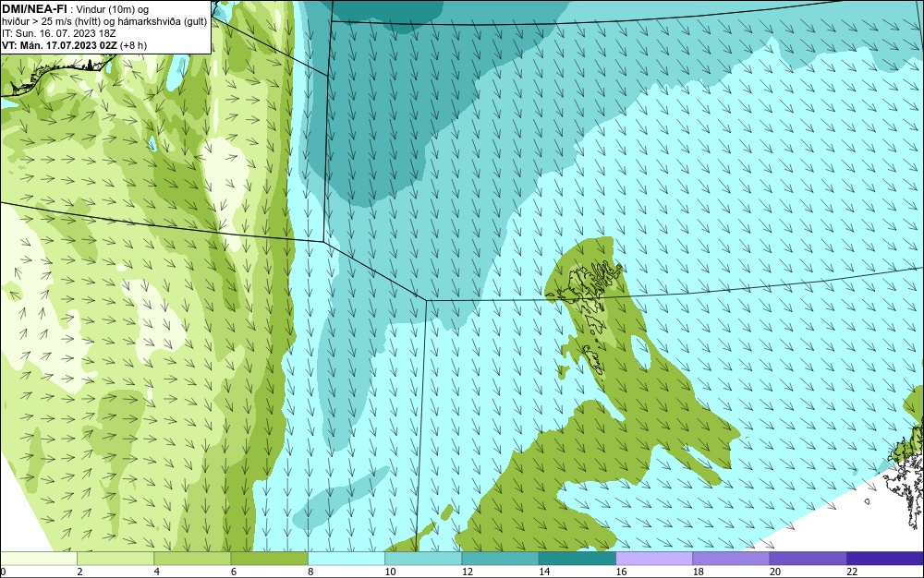Viewport: 924px width, 578px height.
Task: Click the 12–14 m/s teal legend swatch
Action: [500, 558]
